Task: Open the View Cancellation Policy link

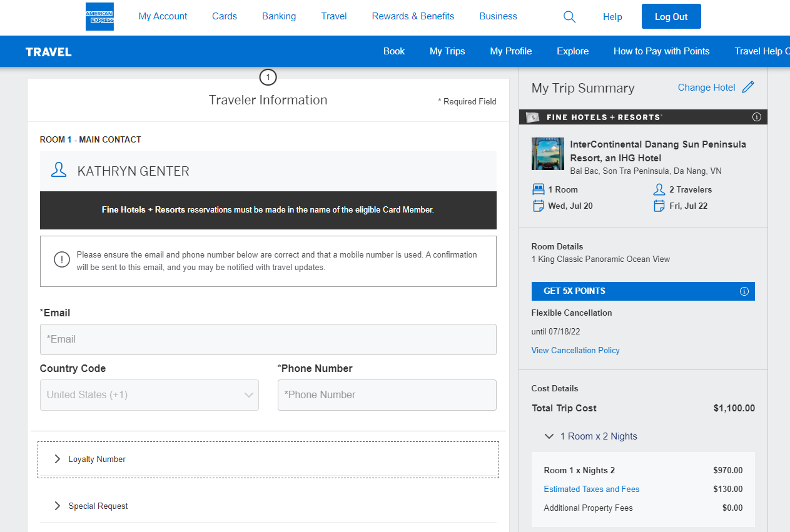Action: click(575, 350)
